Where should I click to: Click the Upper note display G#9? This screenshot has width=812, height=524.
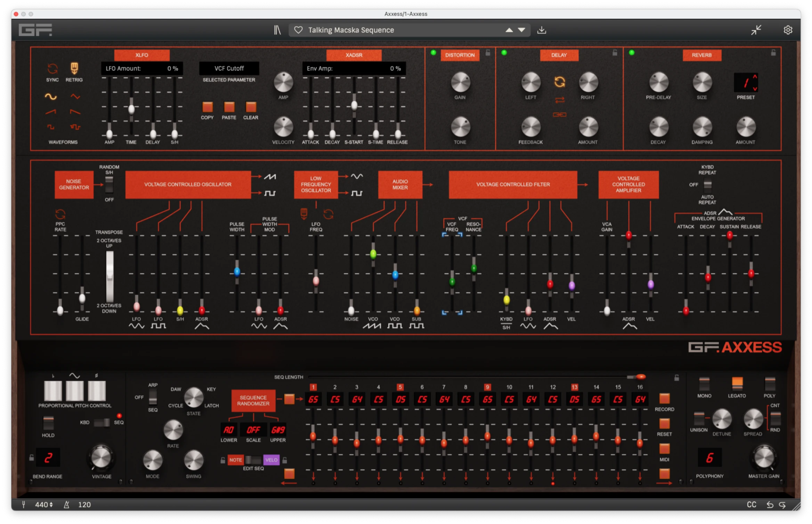(x=278, y=430)
